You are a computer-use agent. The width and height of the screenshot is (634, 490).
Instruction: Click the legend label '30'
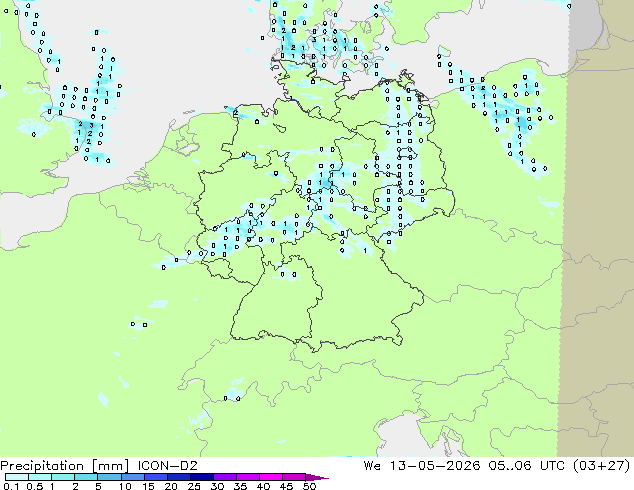217,486
